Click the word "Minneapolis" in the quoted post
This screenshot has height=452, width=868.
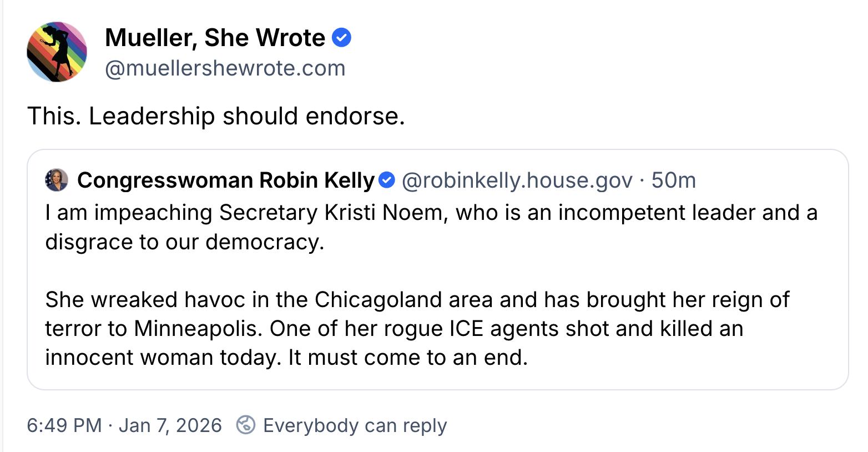(x=198, y=329)
